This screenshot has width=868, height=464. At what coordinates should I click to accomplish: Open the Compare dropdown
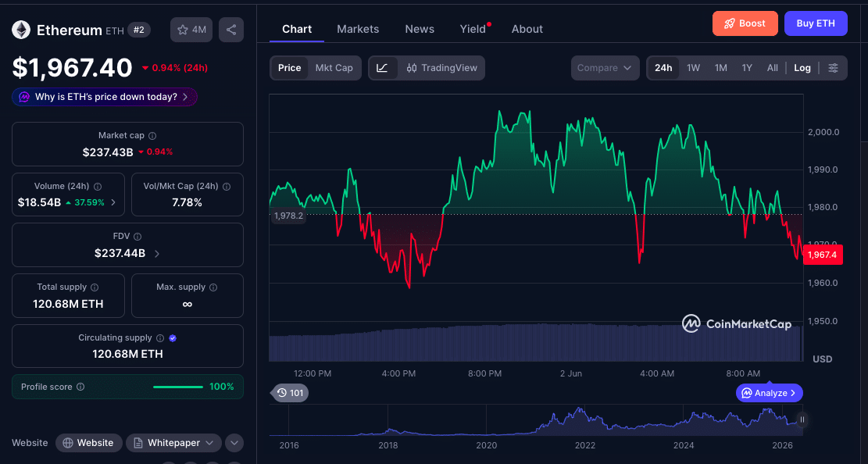click(x=605, y=67)
